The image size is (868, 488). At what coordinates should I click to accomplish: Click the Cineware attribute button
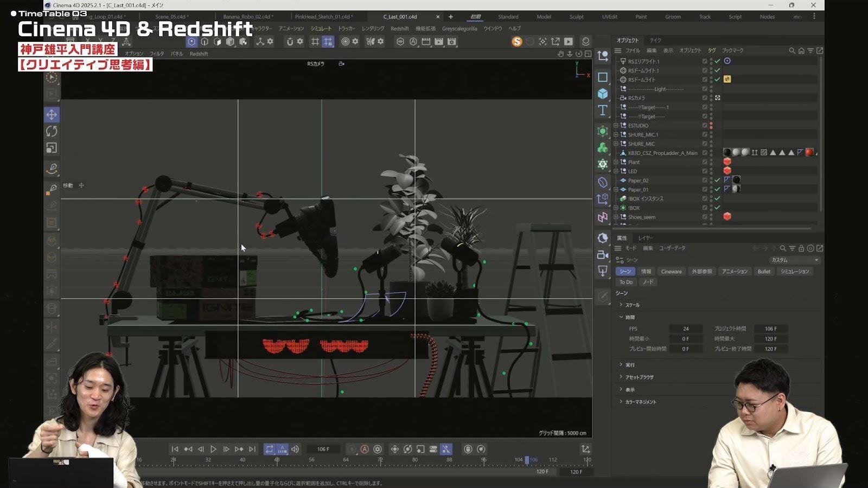point(671,272)
